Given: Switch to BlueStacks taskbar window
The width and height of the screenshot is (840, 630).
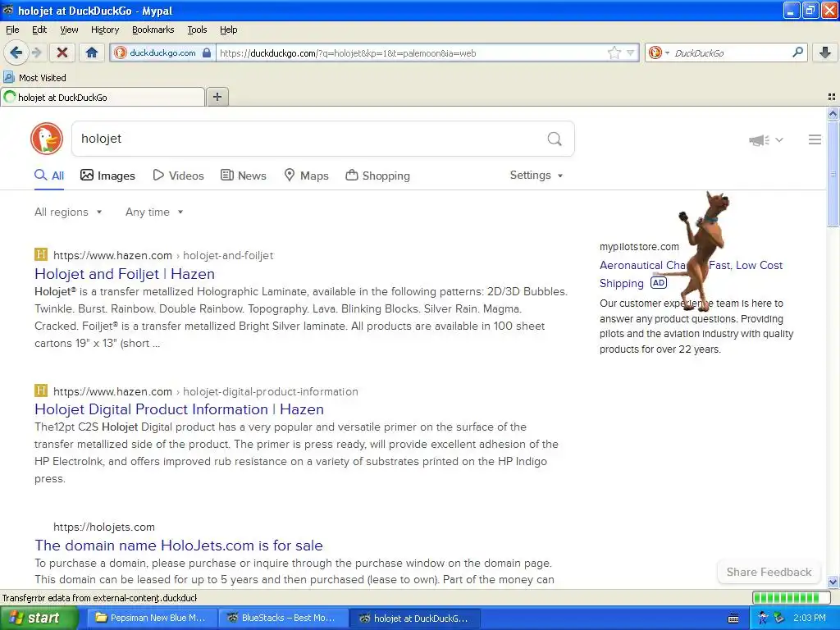Looking at the screenshot, I should click(283, 618).
